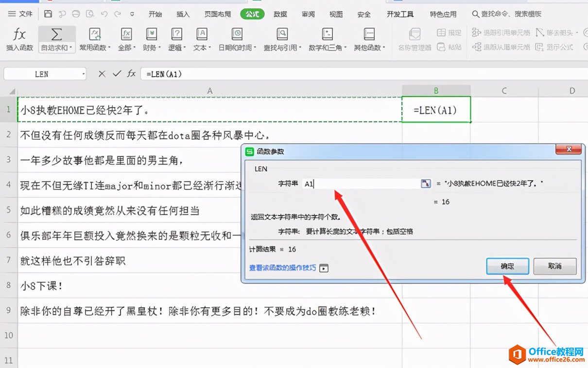Switch to the 审阅 tab
Viewport: 588px width, 368px height.
point(308,14)
